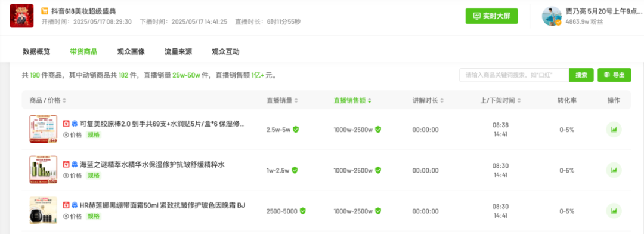Click 价格 eye icon for HR赫莲娜
Screen dimensions: 644x234
tap(66, 216)
